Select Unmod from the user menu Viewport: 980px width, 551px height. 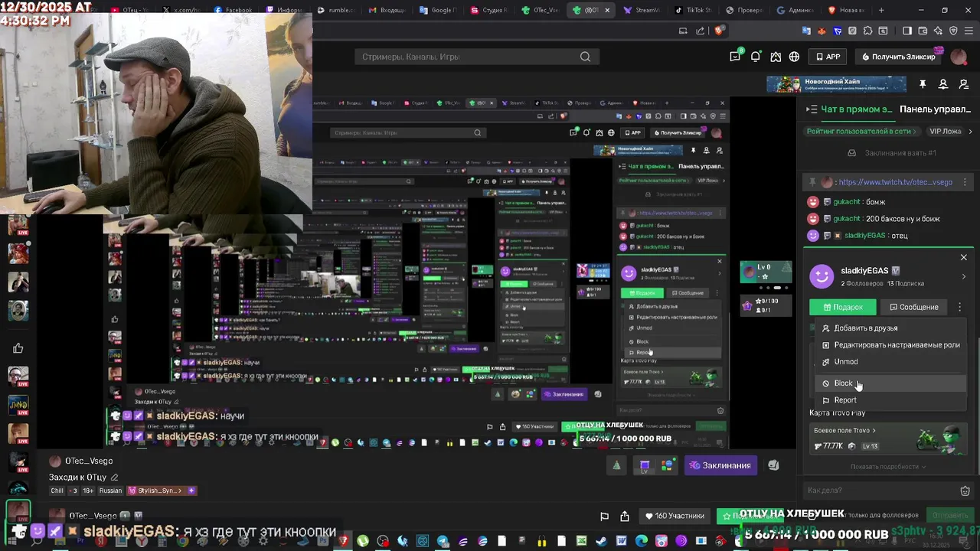point(892,362)
